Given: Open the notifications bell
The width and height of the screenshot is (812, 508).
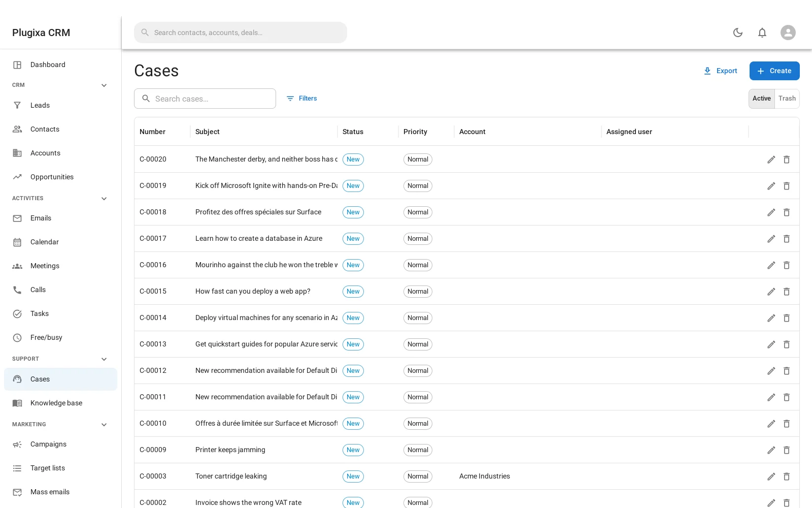Looking at the screenshot, I should (762, 33).
